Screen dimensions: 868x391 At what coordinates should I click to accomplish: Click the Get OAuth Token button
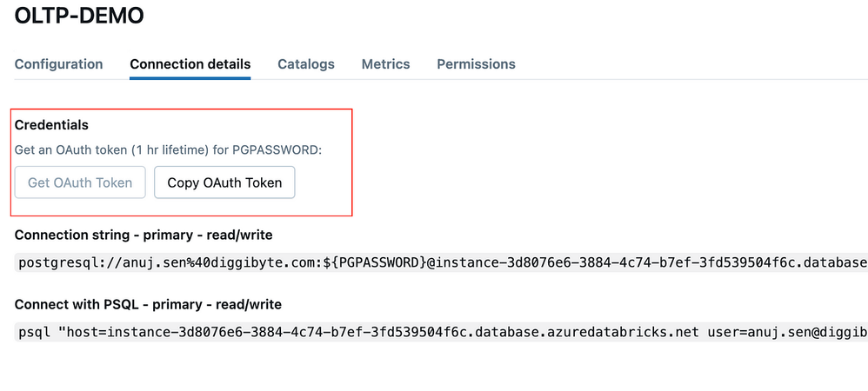(80, 182)
